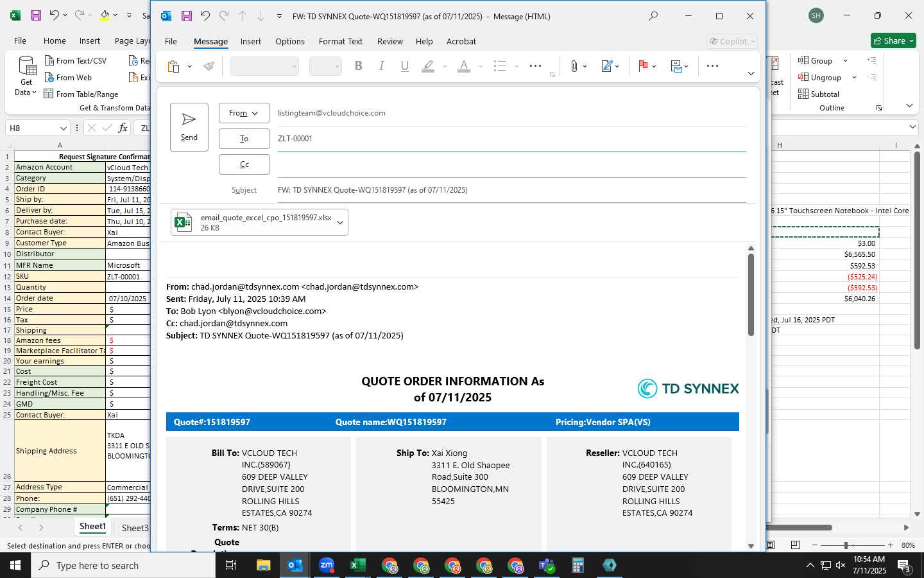Open the Options tab in Outlook

pos(290,41)
